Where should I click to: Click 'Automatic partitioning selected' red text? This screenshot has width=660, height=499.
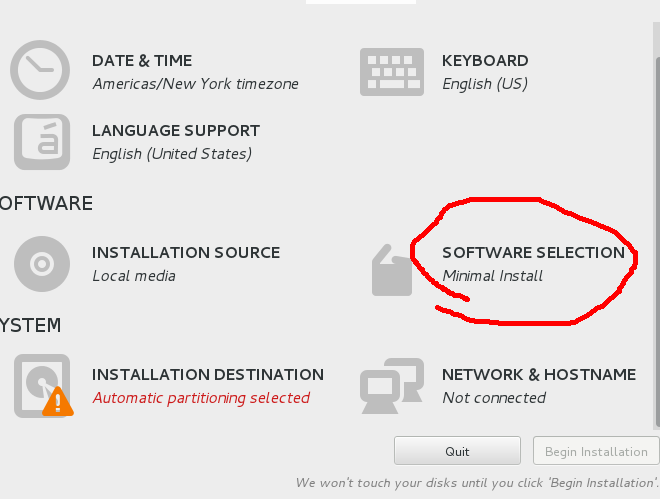(201, 398)
